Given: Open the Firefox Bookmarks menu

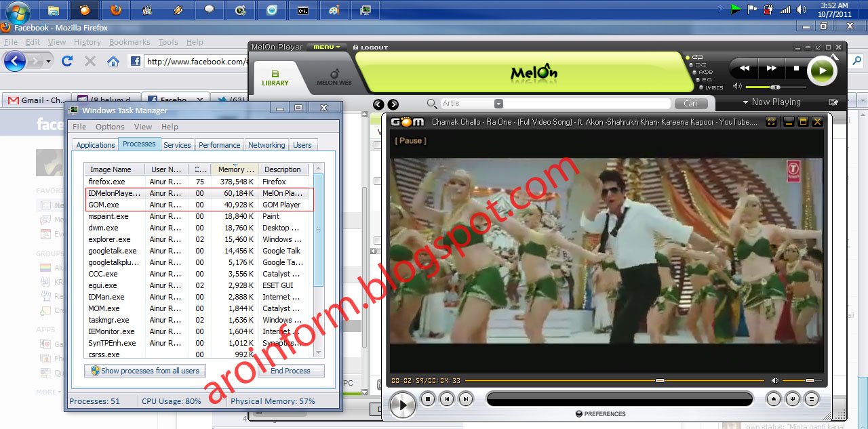Looking at the screenshot, I should click(x=130, y=42).
